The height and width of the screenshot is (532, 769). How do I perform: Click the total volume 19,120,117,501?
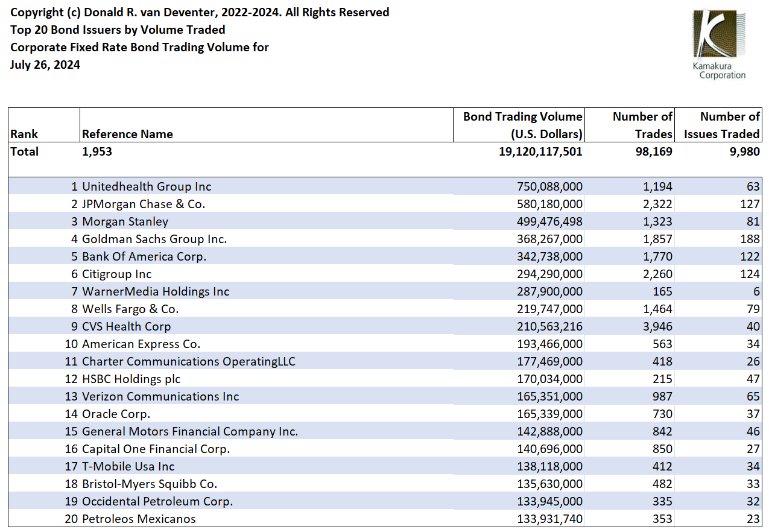pos(540,151)
